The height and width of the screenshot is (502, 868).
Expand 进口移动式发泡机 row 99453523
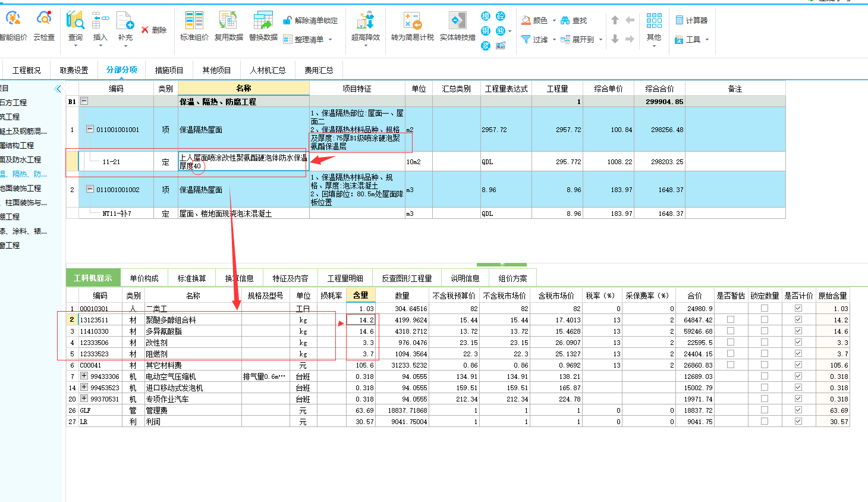[84, 387]
